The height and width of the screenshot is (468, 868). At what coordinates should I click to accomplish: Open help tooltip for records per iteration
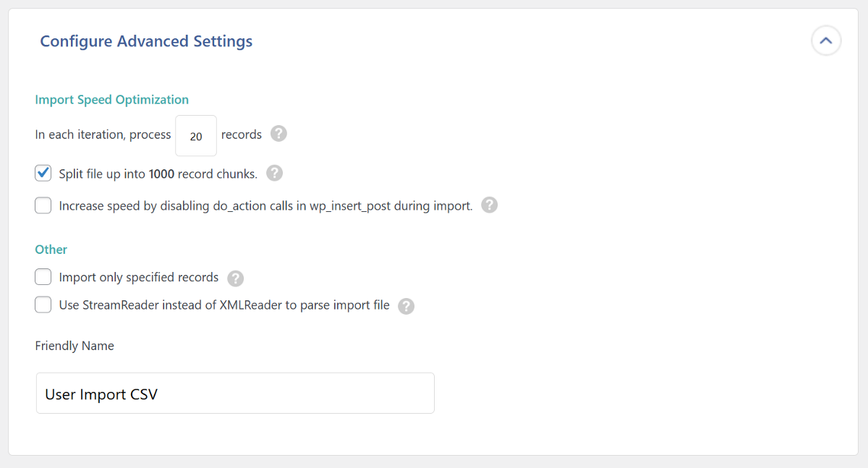pyautogui.click(x=278, y=135)
